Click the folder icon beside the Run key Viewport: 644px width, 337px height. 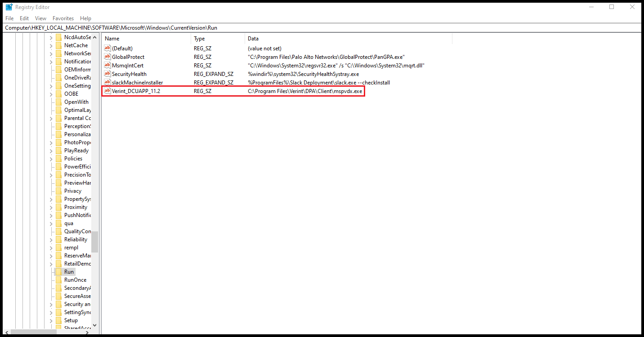58,272
